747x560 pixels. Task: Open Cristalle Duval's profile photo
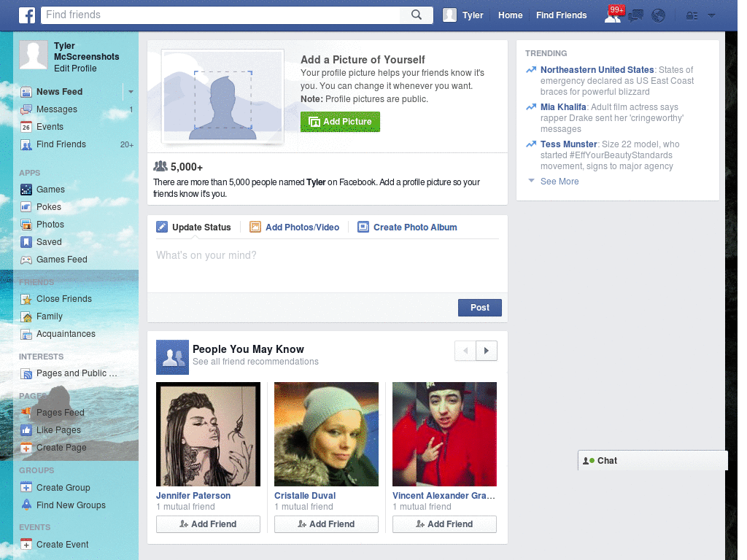tap(326, 435)
